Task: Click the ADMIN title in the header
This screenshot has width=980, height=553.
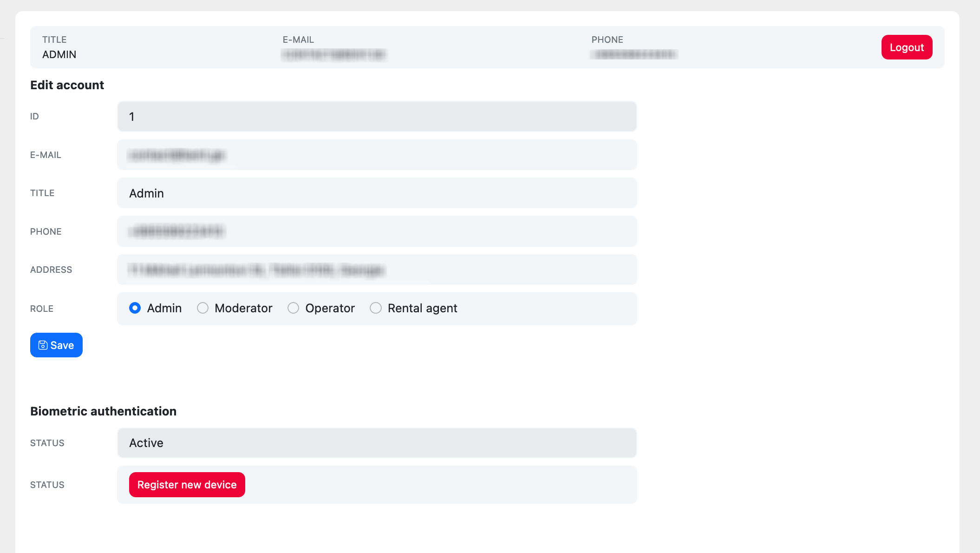Action: coord(59,55)
